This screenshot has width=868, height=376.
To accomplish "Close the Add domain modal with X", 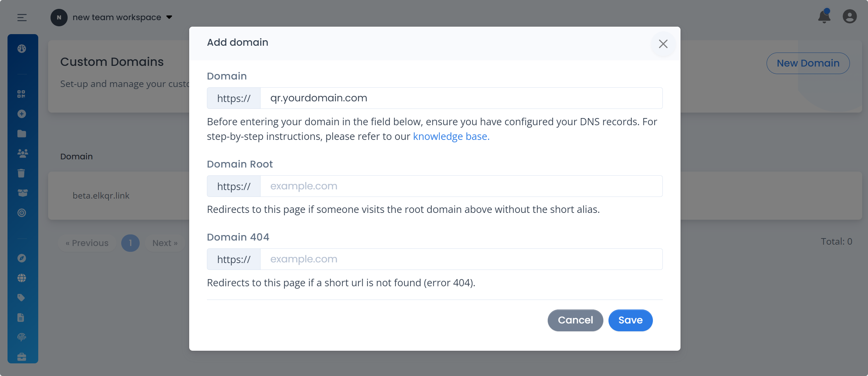I will (x=663, y=44).
